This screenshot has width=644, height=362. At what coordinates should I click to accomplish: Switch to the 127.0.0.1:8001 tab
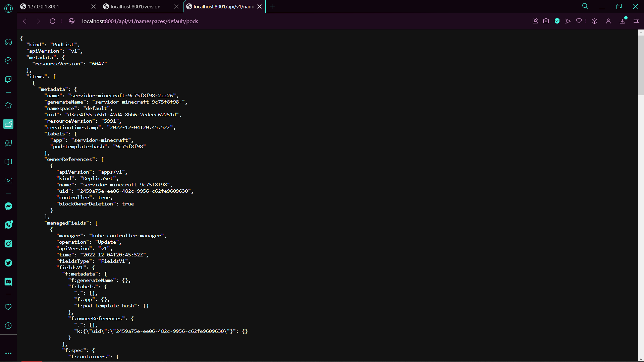coord(58,6)
